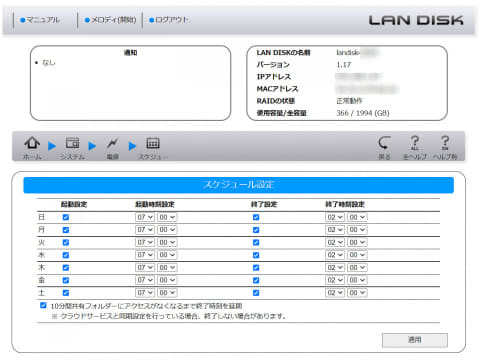Open Sunday startup hour dropdown (07)
The width and height of the screenshot is (480, 360).
click(145, 217)
